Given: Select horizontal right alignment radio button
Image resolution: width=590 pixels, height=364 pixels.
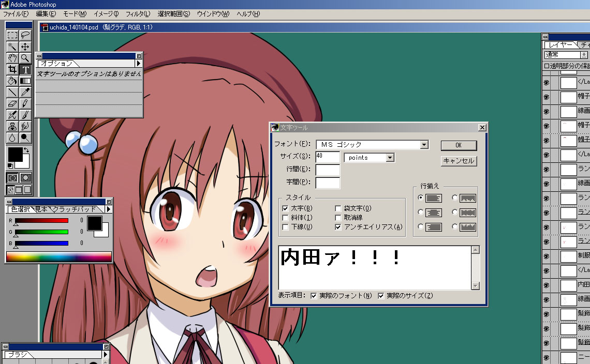Looking at the screenshot, I should [x=421, y=227].
